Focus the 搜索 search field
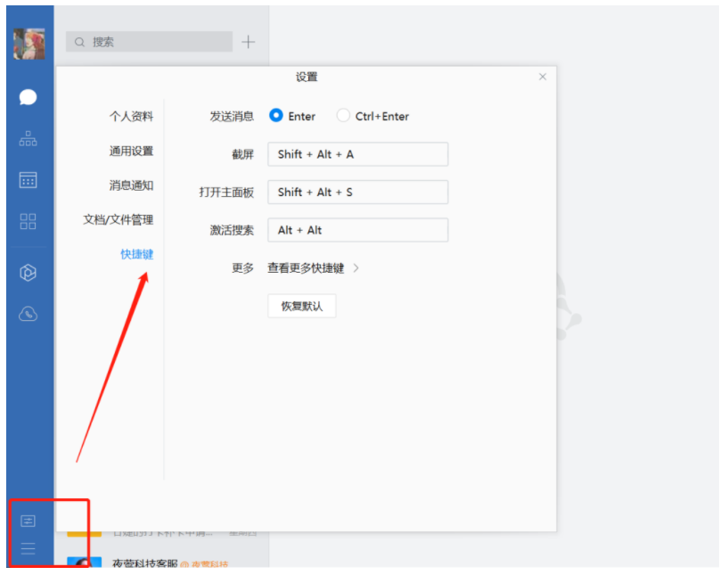728x575 pixels. (149, 42)
